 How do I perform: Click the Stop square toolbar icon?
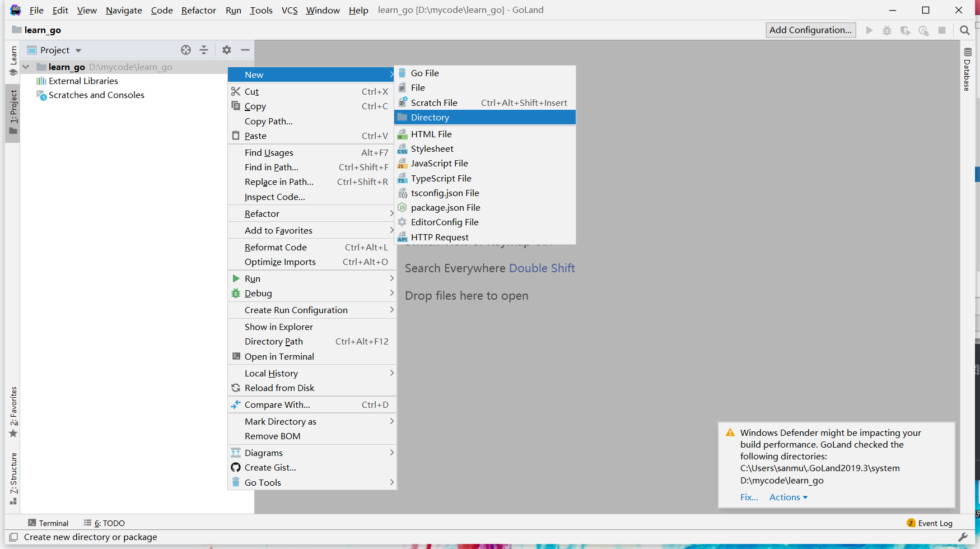tap(942, 30)
